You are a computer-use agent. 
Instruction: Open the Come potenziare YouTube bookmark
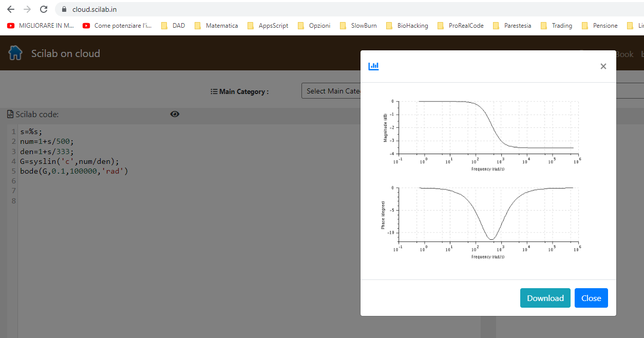coord(117,26)
